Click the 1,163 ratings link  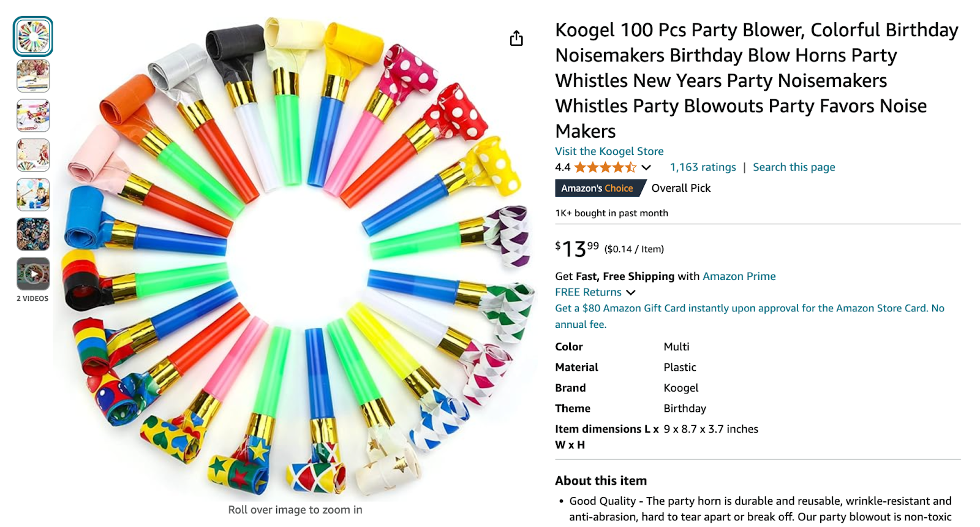[x=702, y=167]
